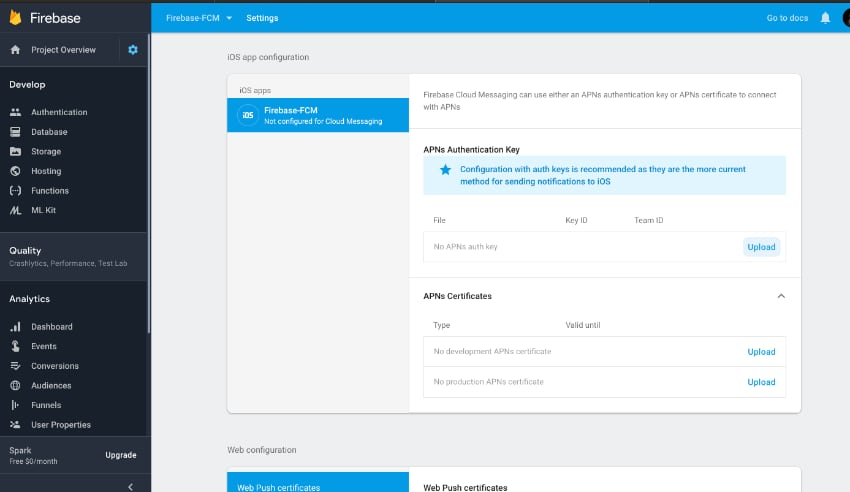Click 'No production APNs certificate' text
850x492 pixels.
(488, 381)
